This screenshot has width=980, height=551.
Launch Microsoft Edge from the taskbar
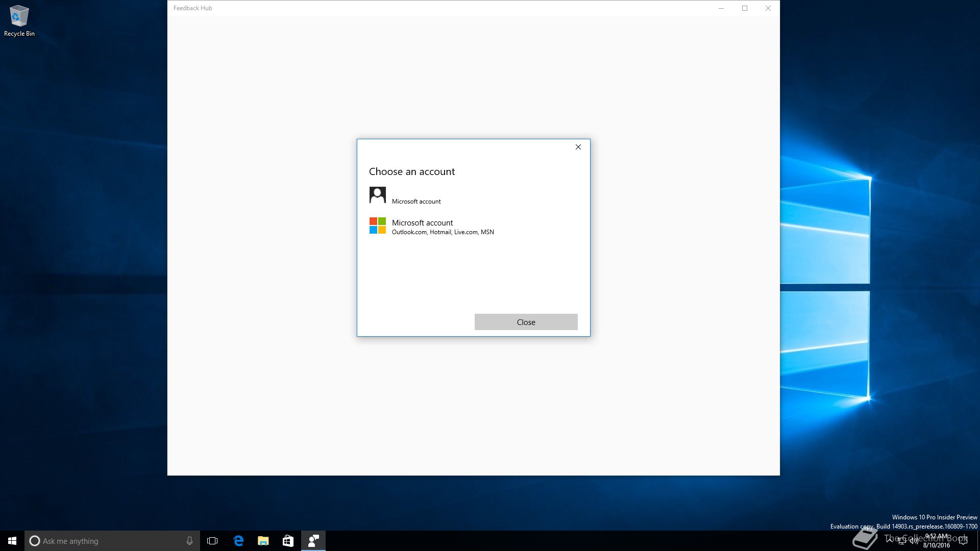pyautogui.click(x=238, y=541)
